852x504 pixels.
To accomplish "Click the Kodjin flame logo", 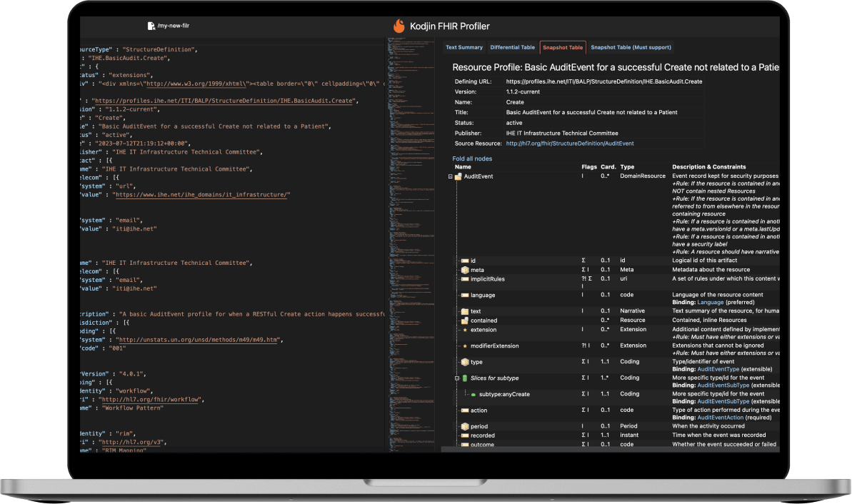I will 399,26.
